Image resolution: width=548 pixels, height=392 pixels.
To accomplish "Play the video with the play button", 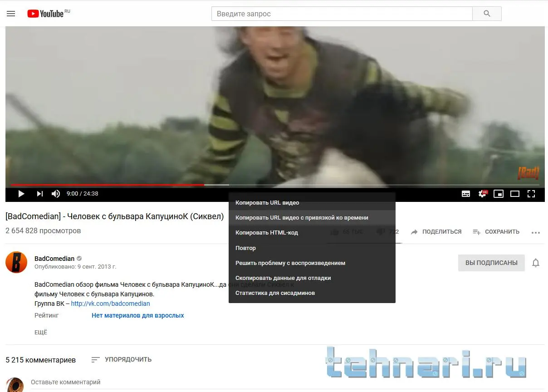I will pyautogui.click(x=21, y=194).
